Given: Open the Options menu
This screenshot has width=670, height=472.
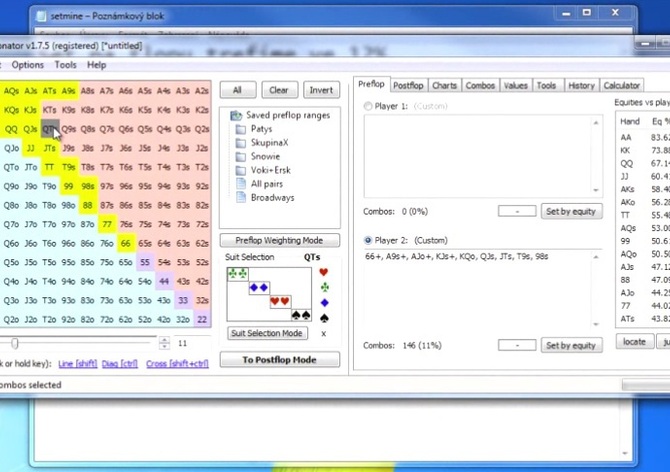Looking at the screenshot, I should [x=28, y=65].
